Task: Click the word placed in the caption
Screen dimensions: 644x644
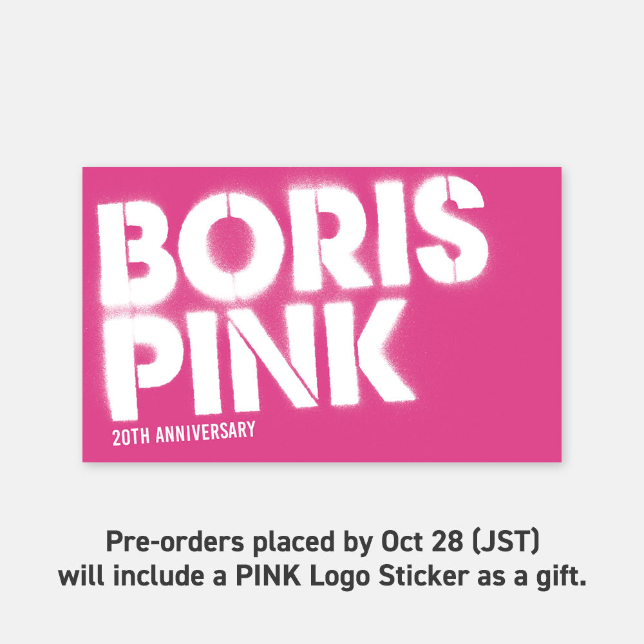Action: pos(294,542)
